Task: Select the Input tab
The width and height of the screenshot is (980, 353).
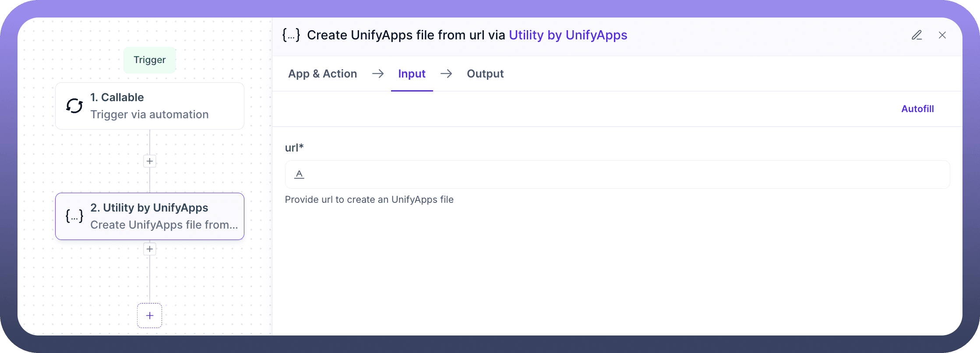Action: [x=412, y=74]
